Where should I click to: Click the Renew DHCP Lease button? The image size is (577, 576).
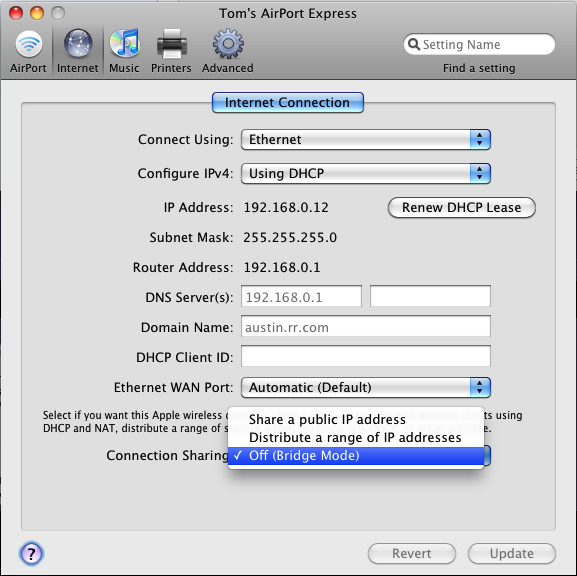(x=461, y=208)
